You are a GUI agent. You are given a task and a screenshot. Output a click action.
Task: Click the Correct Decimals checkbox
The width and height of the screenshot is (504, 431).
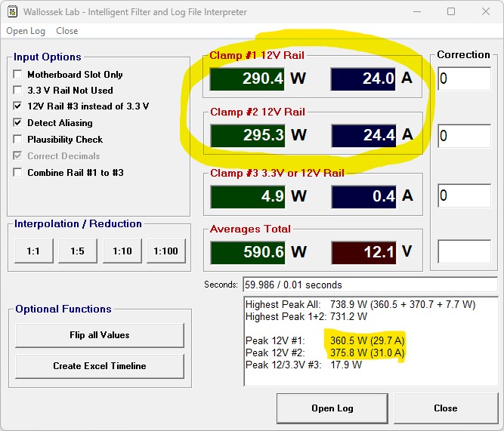pyautogui.click(x=17, y=155)
